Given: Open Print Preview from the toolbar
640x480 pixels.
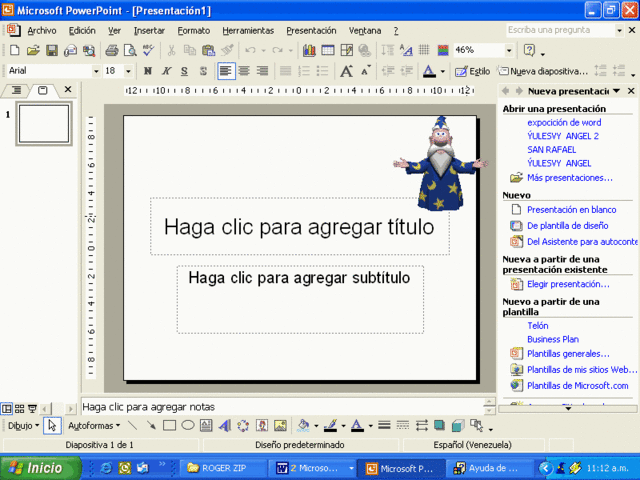Looking at the screenshot, I should 130,50.
